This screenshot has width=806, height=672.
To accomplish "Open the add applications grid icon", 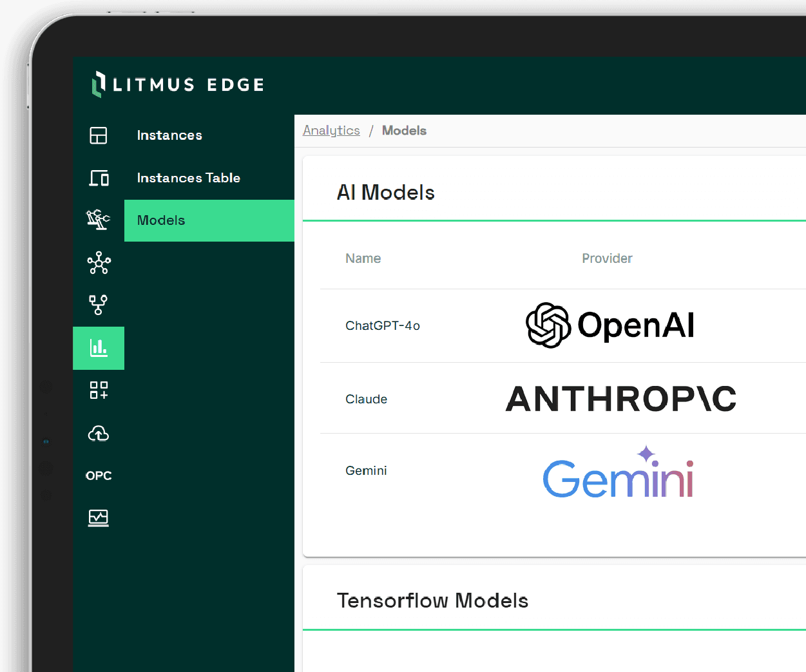I will [x=99, y=390].
